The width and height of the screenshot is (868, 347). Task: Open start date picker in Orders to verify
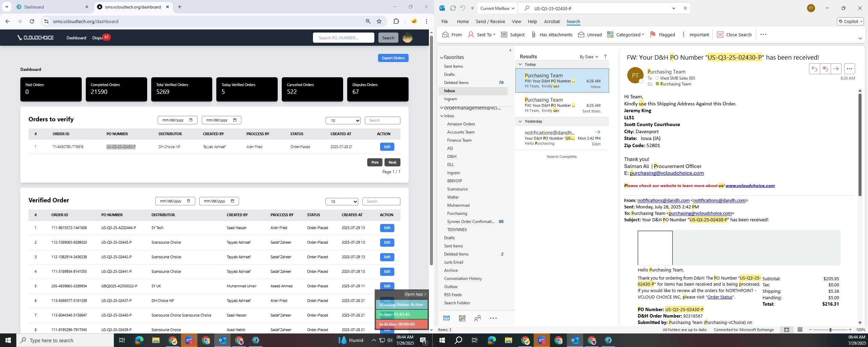pyautogui.click(x=191, y=120)
